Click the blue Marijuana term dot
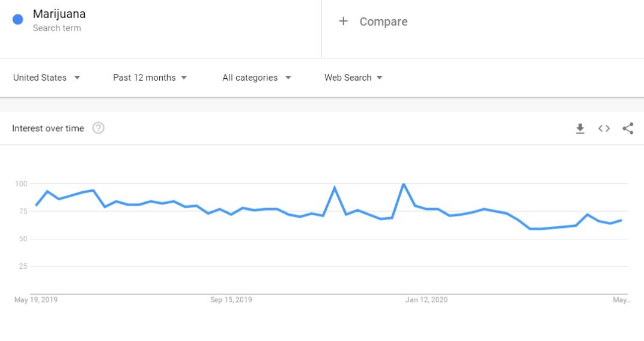Image resolution: width=644 pixels, height=341 pixels. point(17,19)
